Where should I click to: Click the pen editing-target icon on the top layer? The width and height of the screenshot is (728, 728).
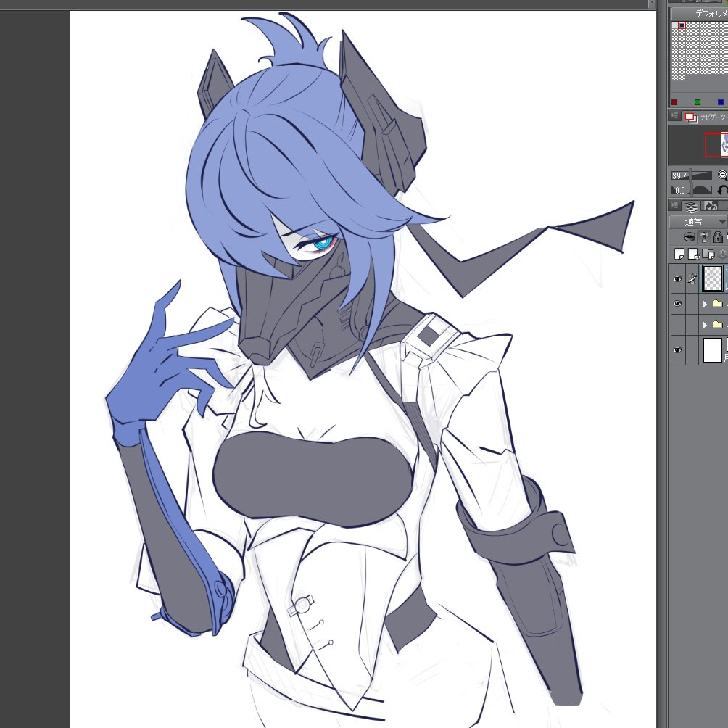(x=692, y=278)
